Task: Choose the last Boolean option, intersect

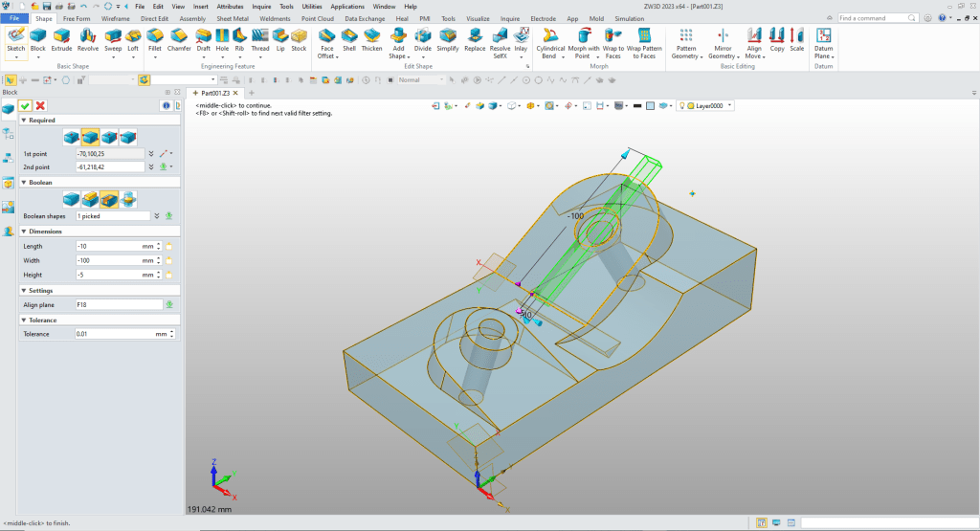Action: [128, 199]
